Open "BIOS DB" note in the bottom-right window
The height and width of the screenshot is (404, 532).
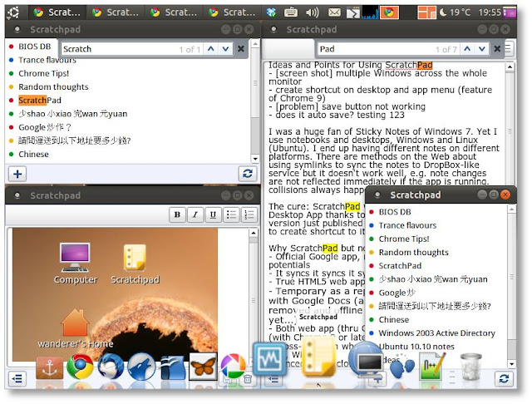(x=395, y=212)
